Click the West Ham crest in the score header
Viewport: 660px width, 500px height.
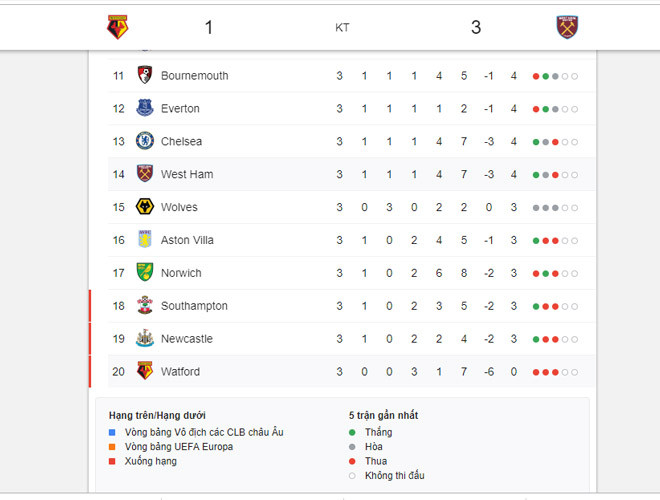pyautogui.click(x=568, y=28)
